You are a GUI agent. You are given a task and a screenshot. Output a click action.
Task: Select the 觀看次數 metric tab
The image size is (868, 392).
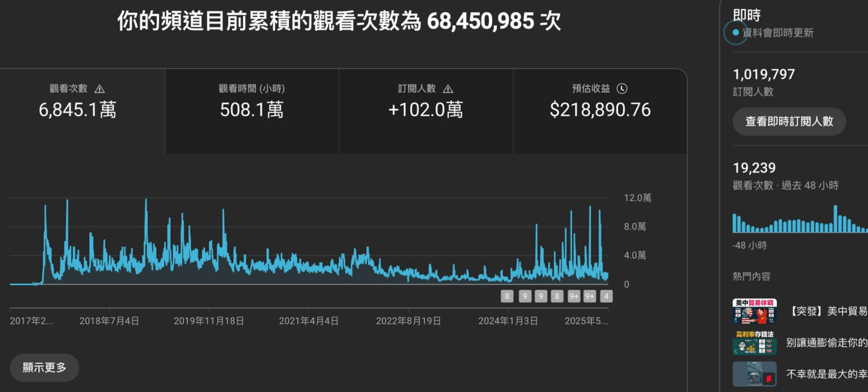pyautogui.click(x=82, y=112)
